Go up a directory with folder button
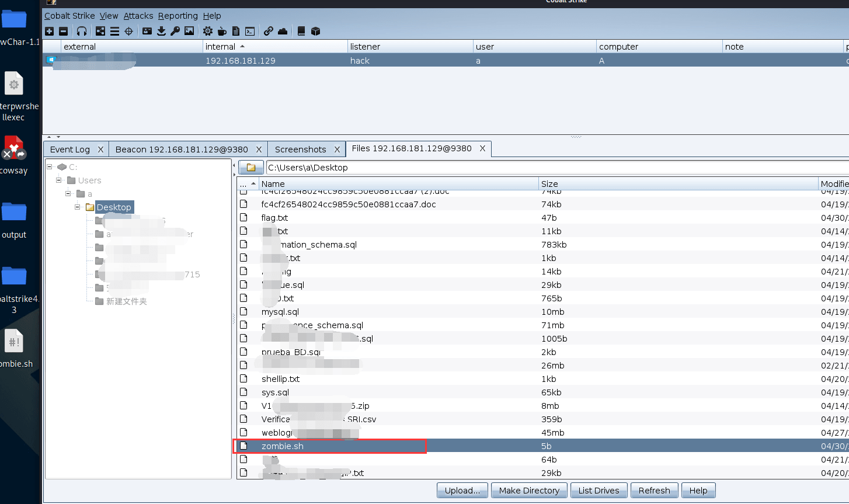The height and width of the screenshot is (504, 849). click(x=251, y=168)
